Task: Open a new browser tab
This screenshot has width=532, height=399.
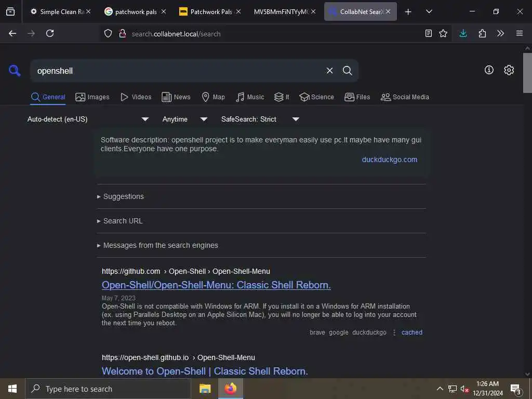Action: pos(408,11)
